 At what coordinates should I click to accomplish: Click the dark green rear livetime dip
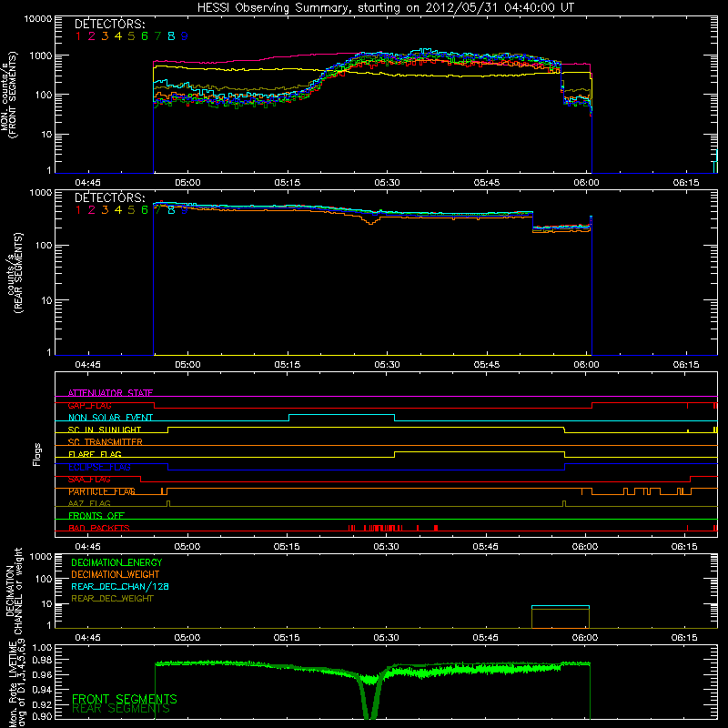[370, 696]
